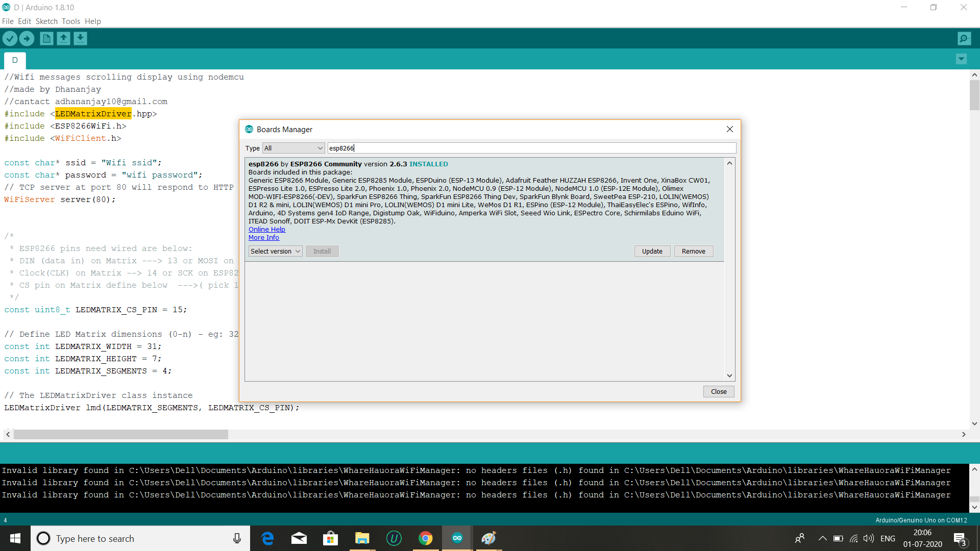Click the horizontal editor scrollbar thumb
Image resolution: width=980 pixels, height=551 pixels.
(x=121, y=434)
